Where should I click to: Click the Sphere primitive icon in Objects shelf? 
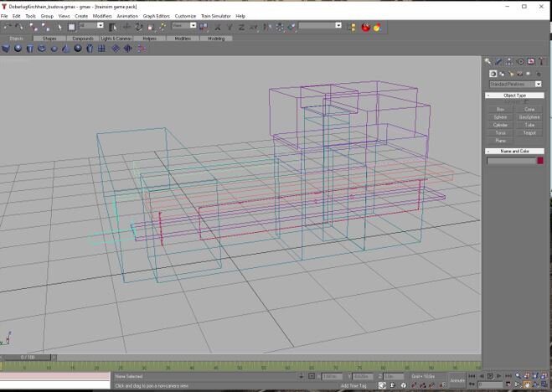pyautogui.click(x=18, y=49)
